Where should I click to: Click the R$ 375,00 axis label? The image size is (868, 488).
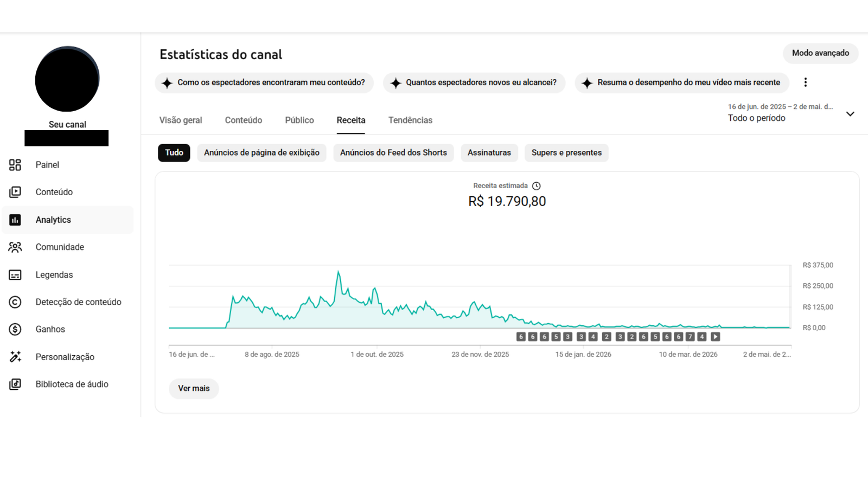(x=818, y=265)
